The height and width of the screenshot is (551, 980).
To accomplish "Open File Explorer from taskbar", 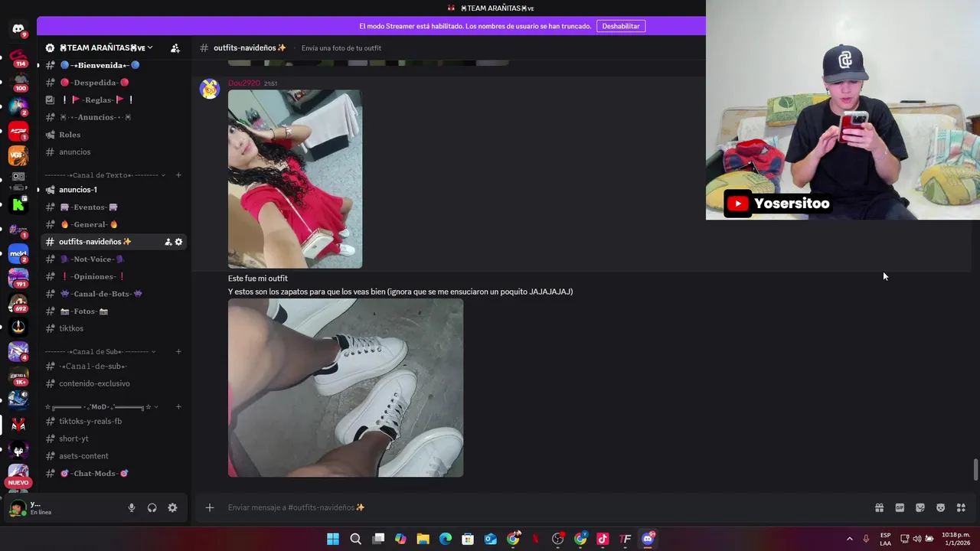I will [423, 539].
